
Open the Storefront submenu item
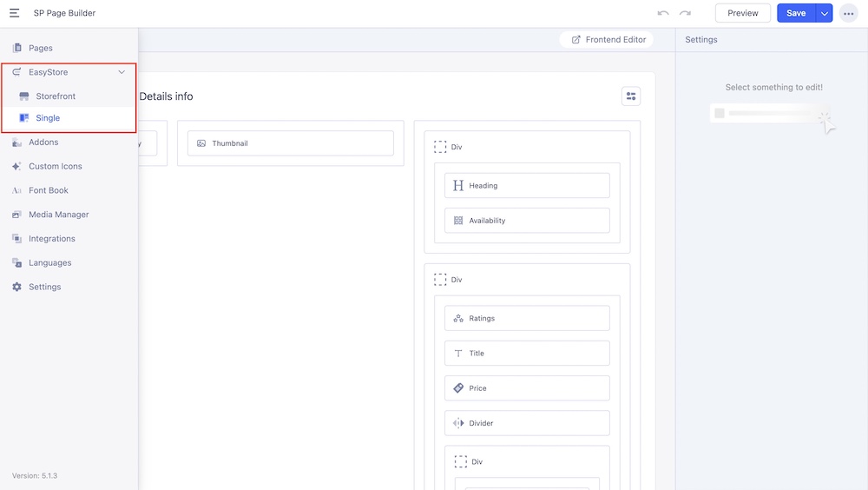point(56,96)
